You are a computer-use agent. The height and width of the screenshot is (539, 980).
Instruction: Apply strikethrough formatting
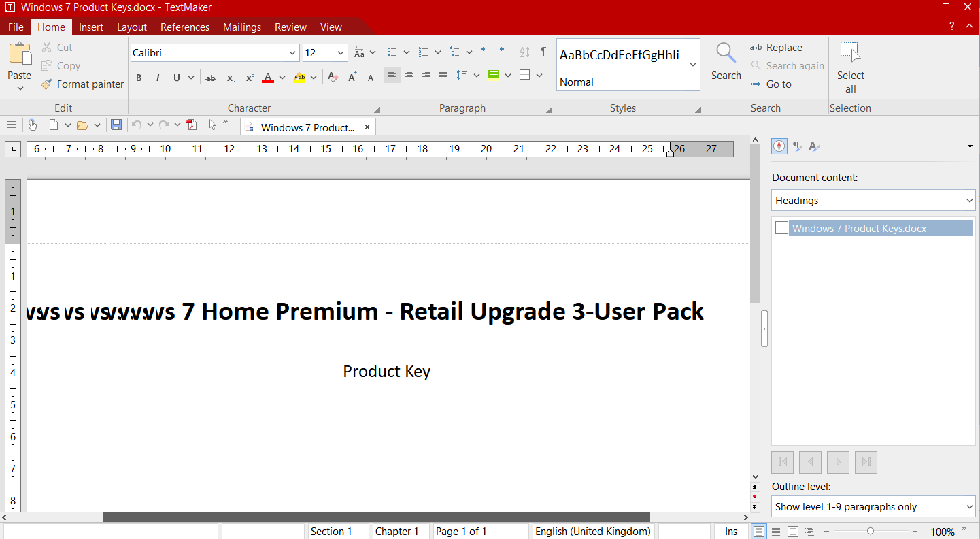click(x=211, y=78)
